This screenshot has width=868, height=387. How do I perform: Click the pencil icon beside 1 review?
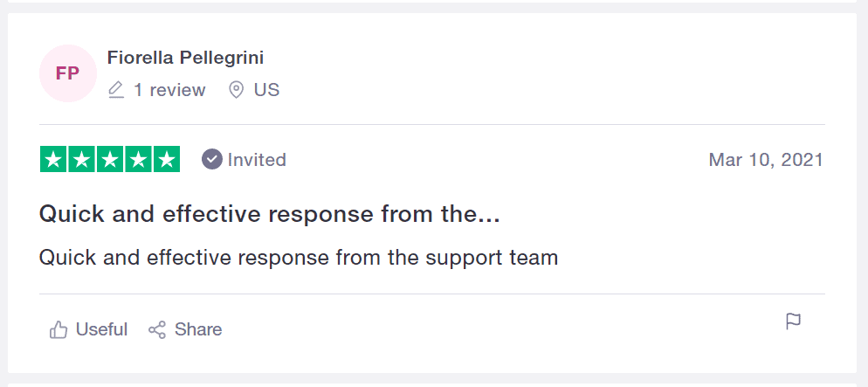116,90
